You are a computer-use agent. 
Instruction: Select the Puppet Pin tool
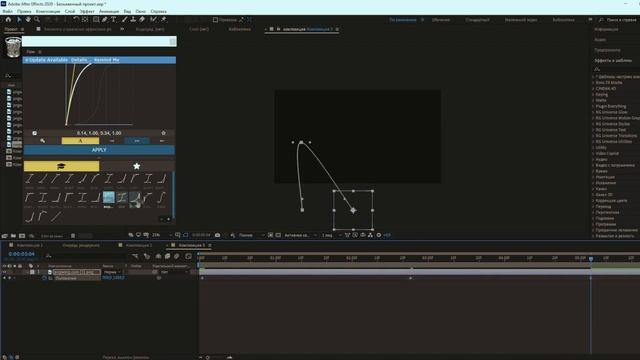pyautogui.click(x=163, y=19)
